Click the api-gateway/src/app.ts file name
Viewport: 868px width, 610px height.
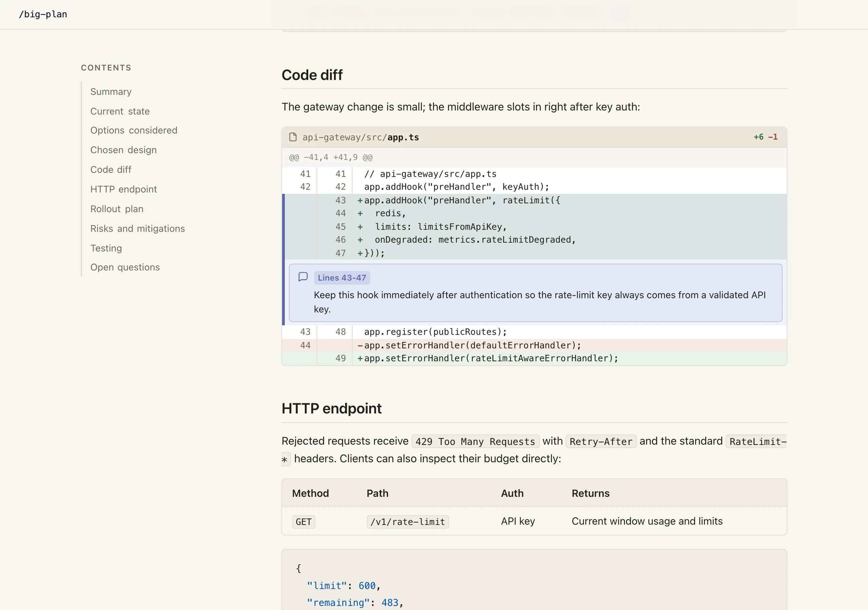361,137
